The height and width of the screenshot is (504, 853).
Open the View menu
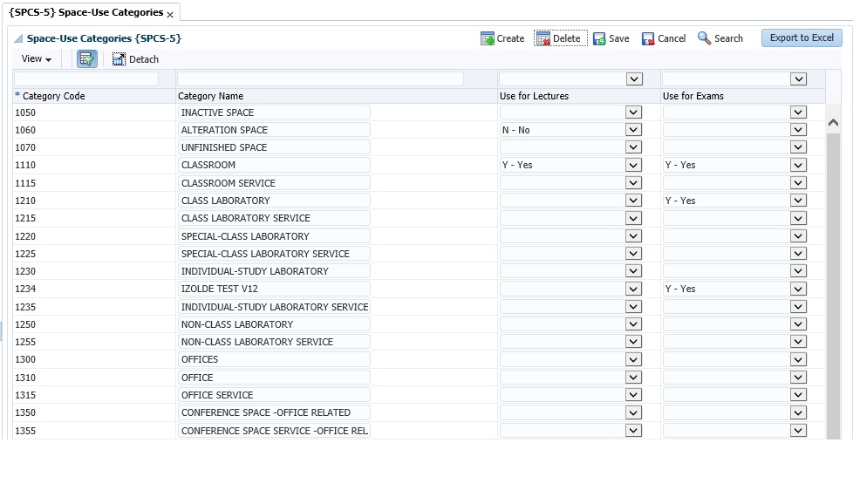point(36,58)
